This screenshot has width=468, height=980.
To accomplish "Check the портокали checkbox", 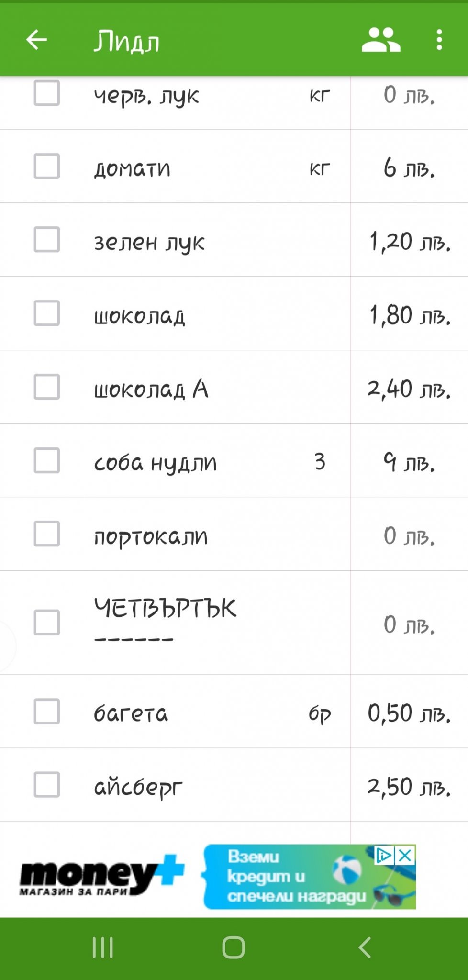I will [x=47, y=534].
